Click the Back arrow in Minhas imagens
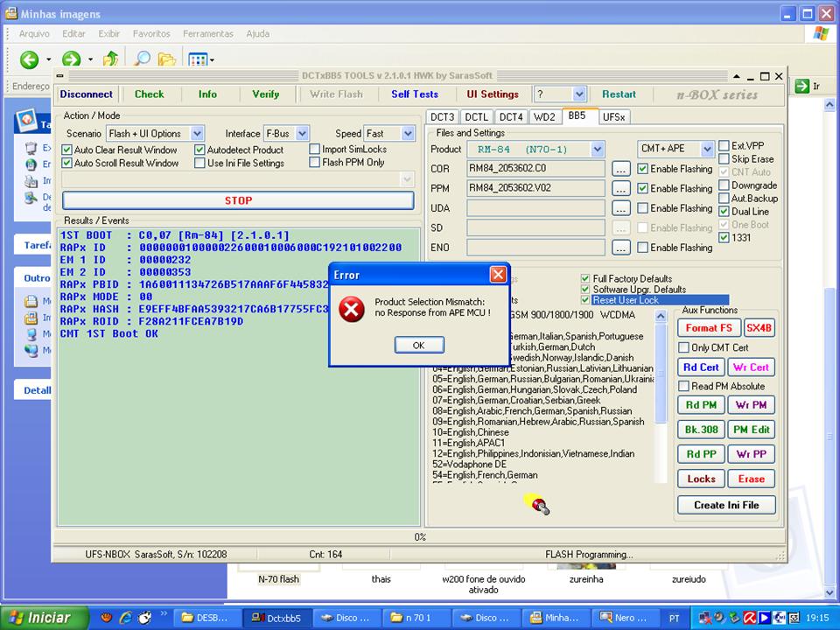The image size is (840, 630). [x=30, y=59]
